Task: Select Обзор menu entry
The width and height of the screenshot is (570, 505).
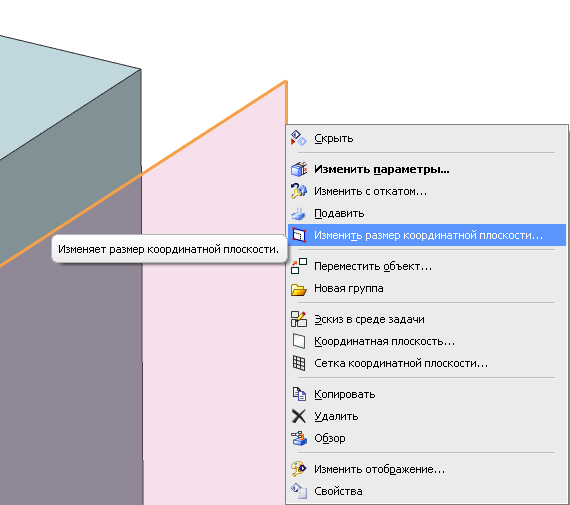Action: click(x=427, y=438)
